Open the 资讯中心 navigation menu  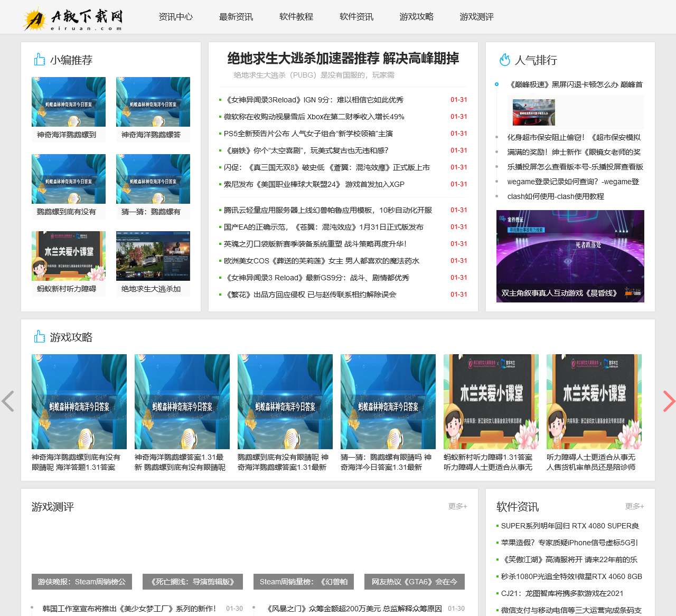coord(175,17)
